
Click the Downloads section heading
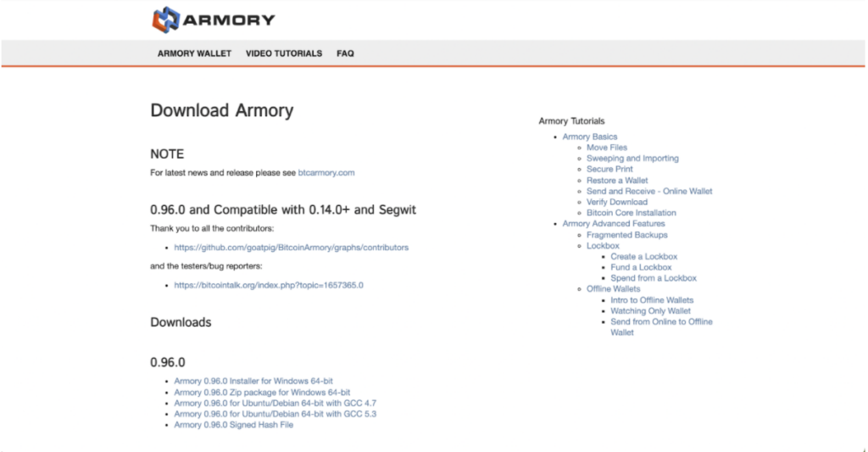181,322
